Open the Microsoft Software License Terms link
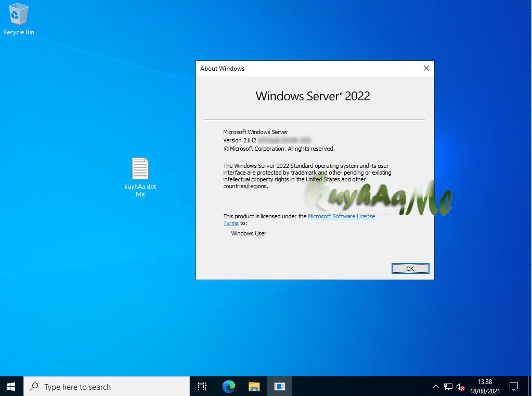Screen dimensions: 532x396 point(342,216)
